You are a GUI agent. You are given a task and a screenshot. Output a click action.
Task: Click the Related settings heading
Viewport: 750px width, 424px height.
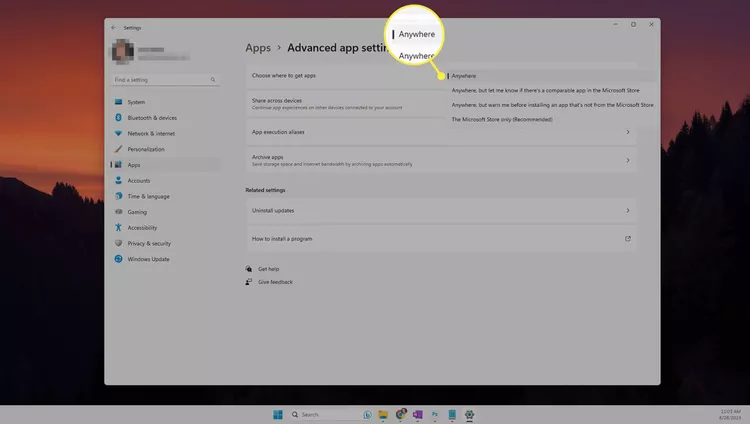point(265,190)
